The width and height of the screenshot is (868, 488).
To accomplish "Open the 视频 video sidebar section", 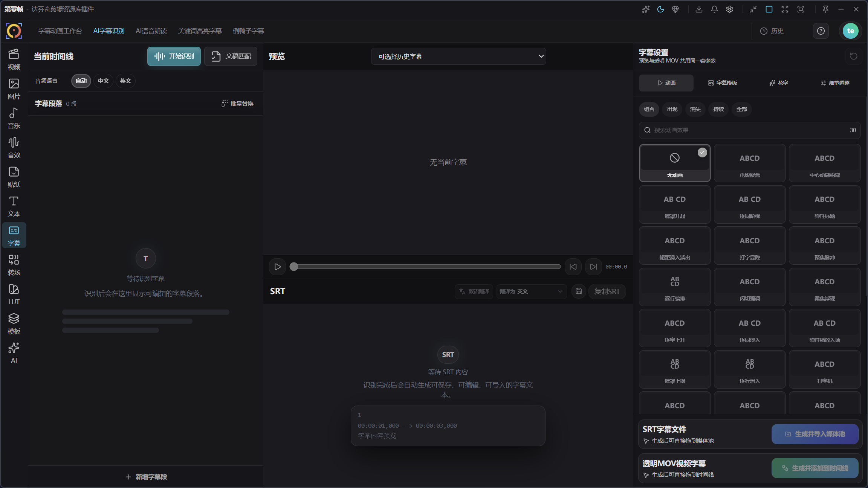I will (x=14, y=59).
